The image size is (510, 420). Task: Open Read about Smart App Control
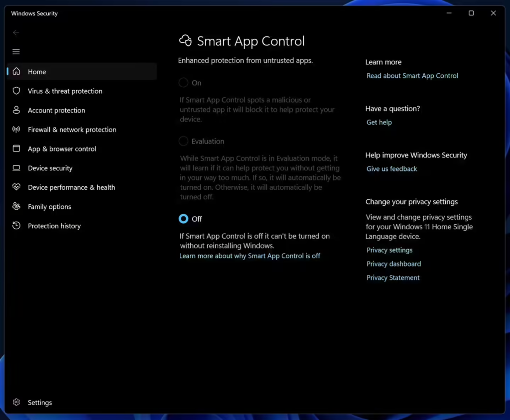(412, 75)
